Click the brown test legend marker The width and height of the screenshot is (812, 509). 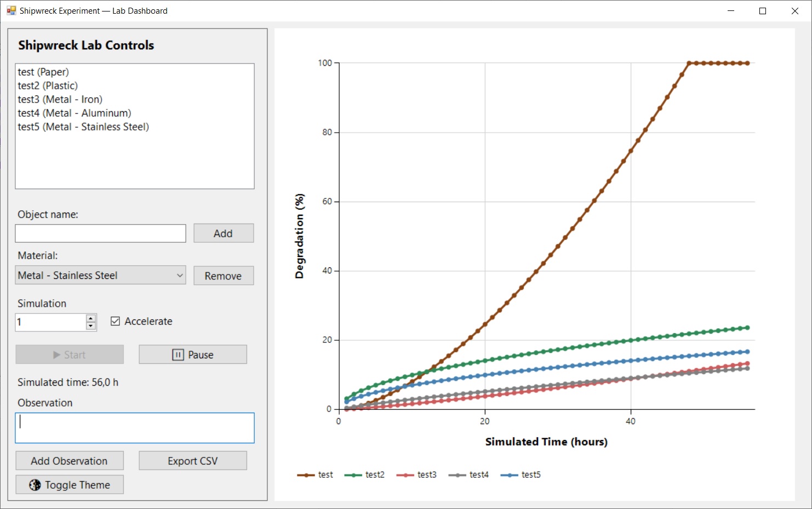[x=306, y=475]
